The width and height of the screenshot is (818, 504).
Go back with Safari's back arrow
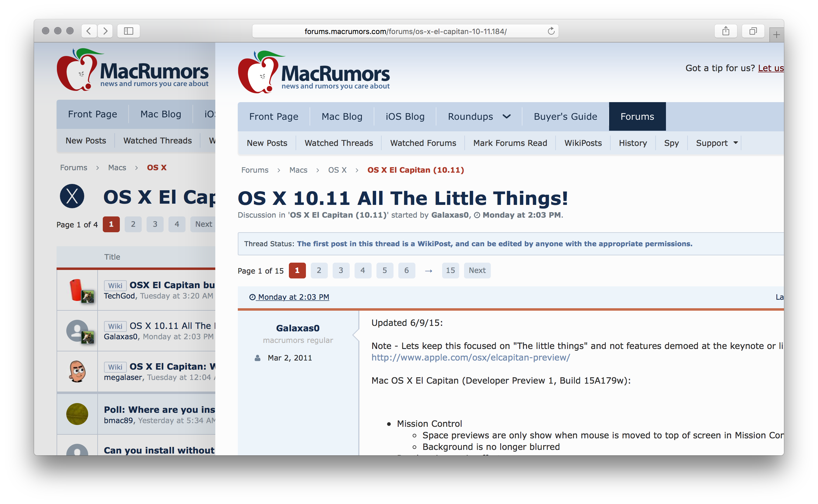[89, 31]
